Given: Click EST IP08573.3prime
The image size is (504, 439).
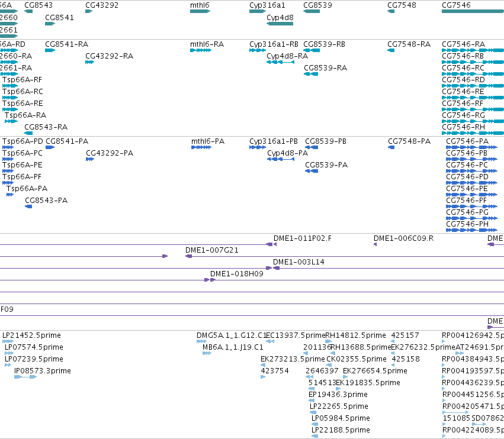Looking at the screenshot, I should tap(43, 371).
